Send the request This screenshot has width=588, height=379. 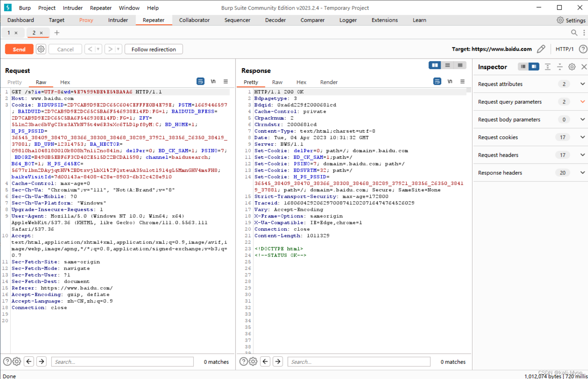[19, 49]
